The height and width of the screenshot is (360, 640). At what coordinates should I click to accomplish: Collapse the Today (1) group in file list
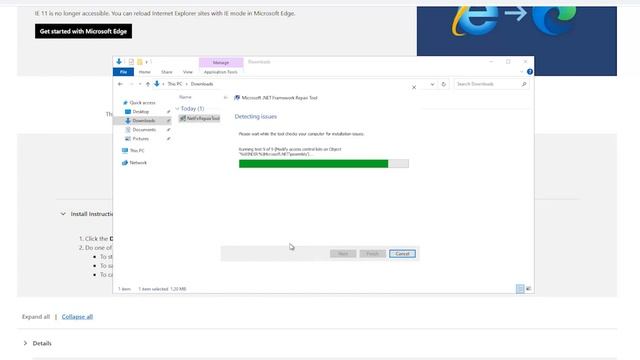[177, 109]
